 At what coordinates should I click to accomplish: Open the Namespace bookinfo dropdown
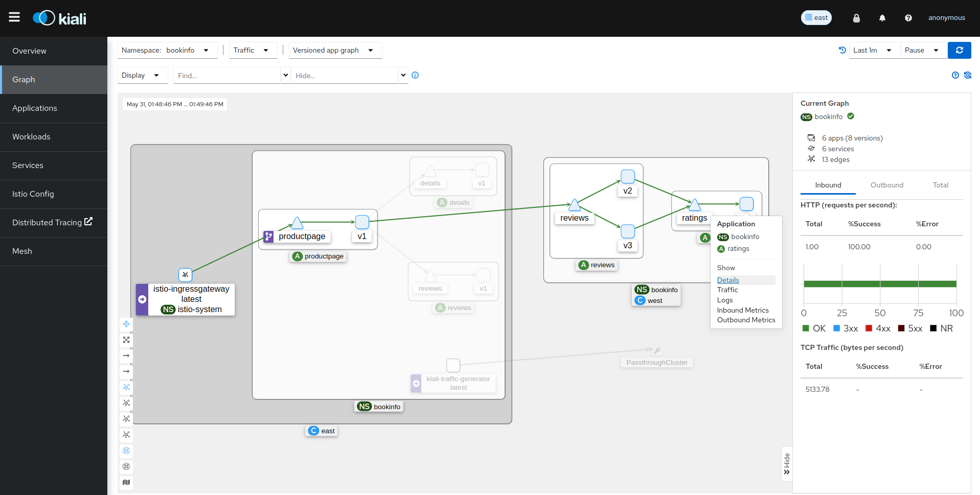[x=167, y=50]
